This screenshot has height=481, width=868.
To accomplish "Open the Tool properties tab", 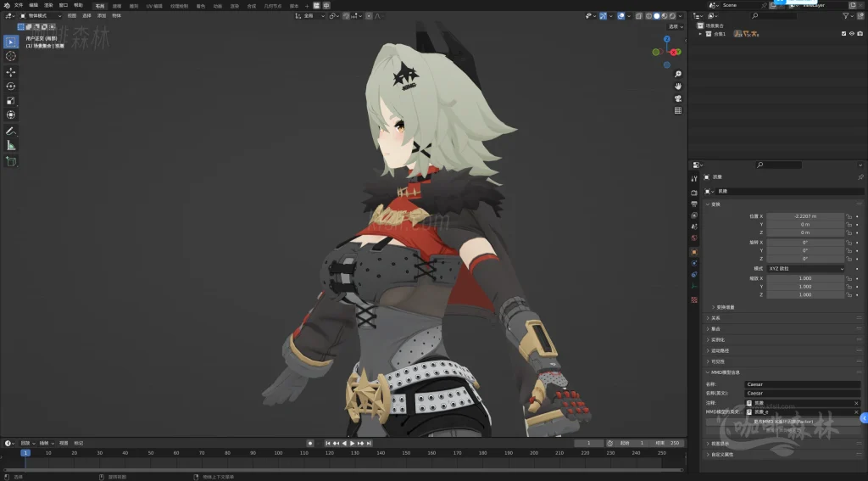I will 694,178.
